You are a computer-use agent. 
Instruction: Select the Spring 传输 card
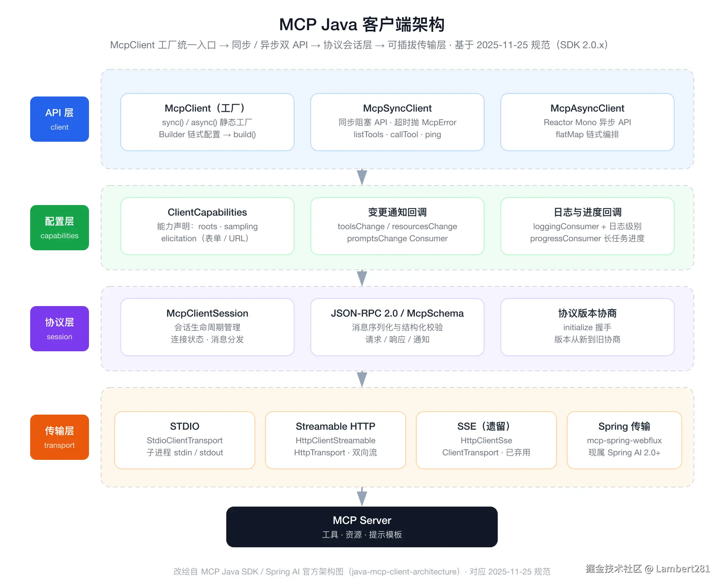(x=624, y=440)
